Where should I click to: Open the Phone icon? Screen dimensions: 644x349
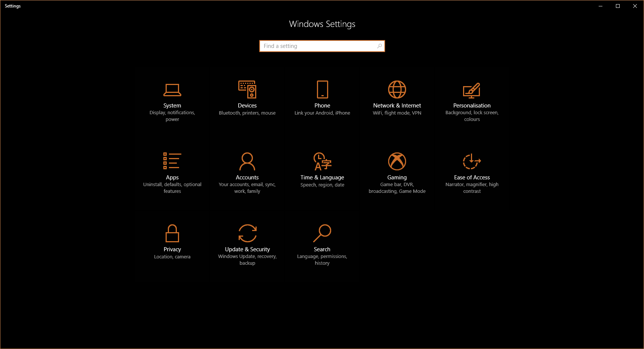click(x=322, y=89)
